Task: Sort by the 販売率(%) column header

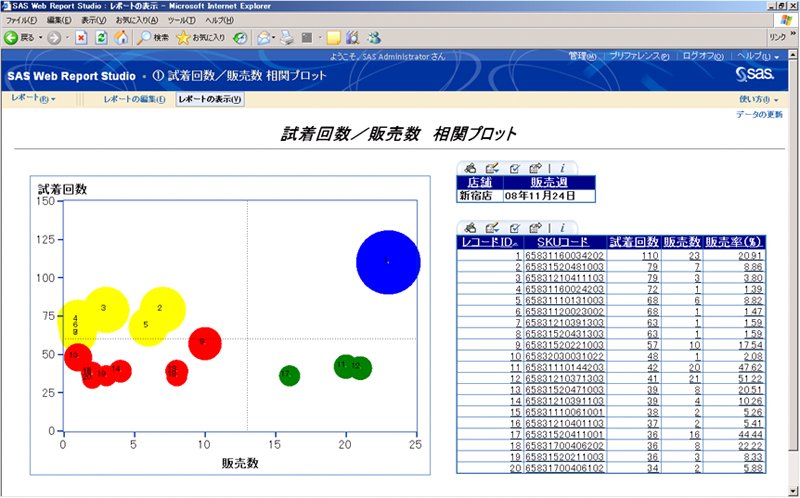Action: pos(733,242)
